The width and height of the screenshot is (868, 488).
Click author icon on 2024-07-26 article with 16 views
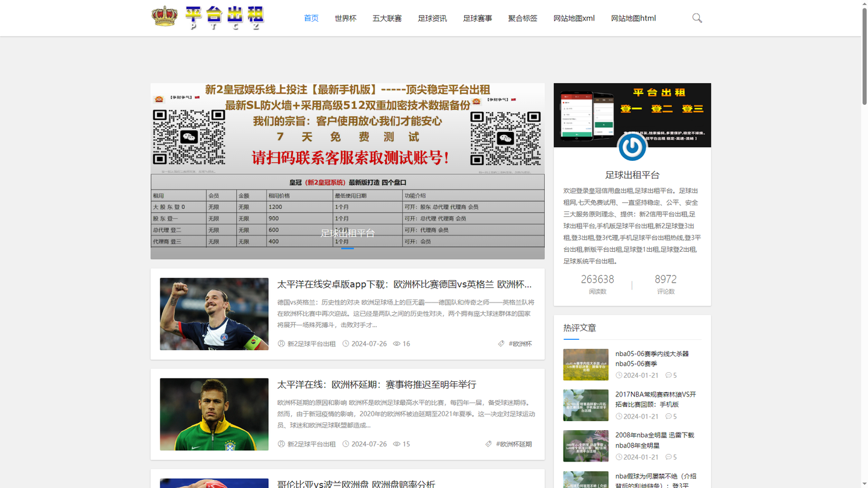[x=281, y=343]
